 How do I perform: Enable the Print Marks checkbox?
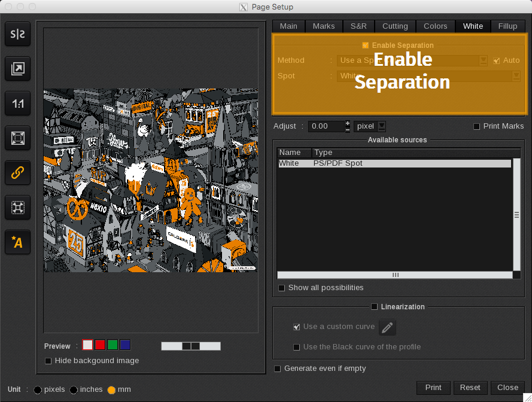(x=477, y=126)
